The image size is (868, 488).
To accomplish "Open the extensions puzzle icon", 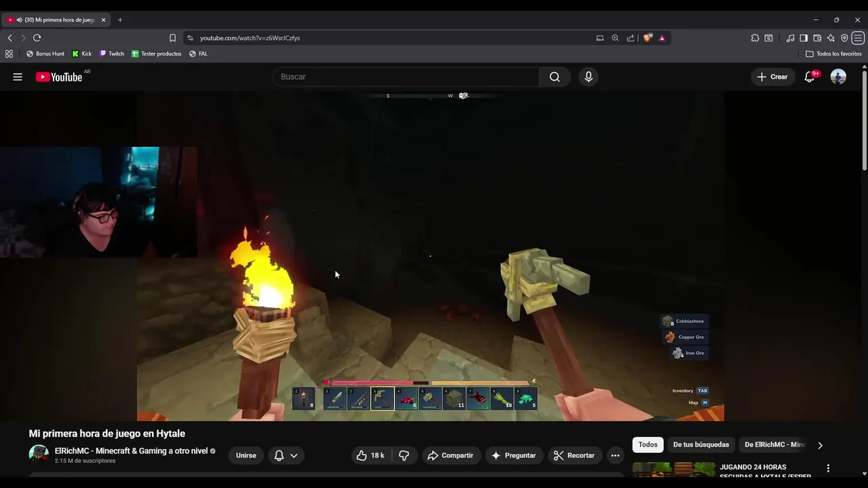I will tap(755, 38).
